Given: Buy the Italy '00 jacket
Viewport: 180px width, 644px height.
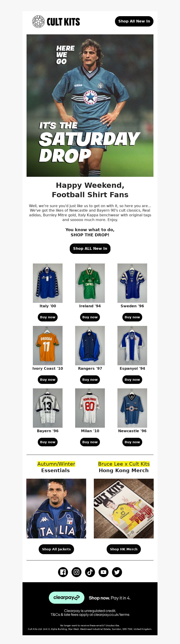Looking at the screenshot, I should click(x=47, y=317).
